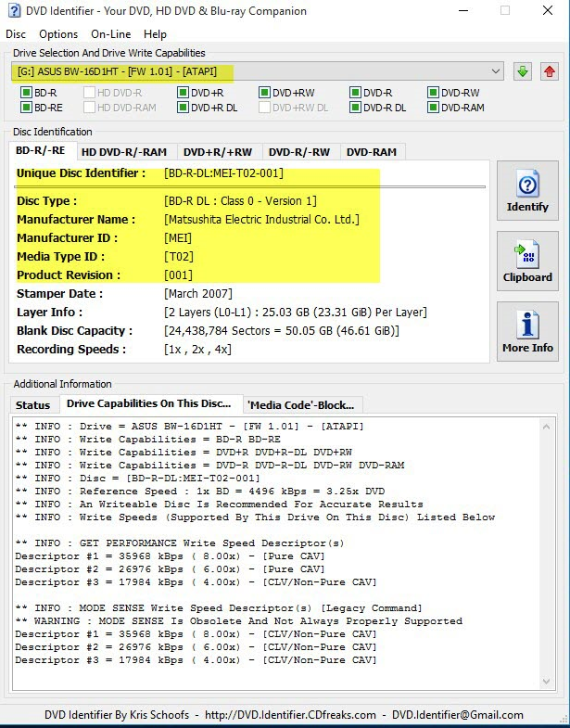This screenshot has height=728, width=570.
Task: Open the drive selection dropdown
Action: [x=257, y=71]
